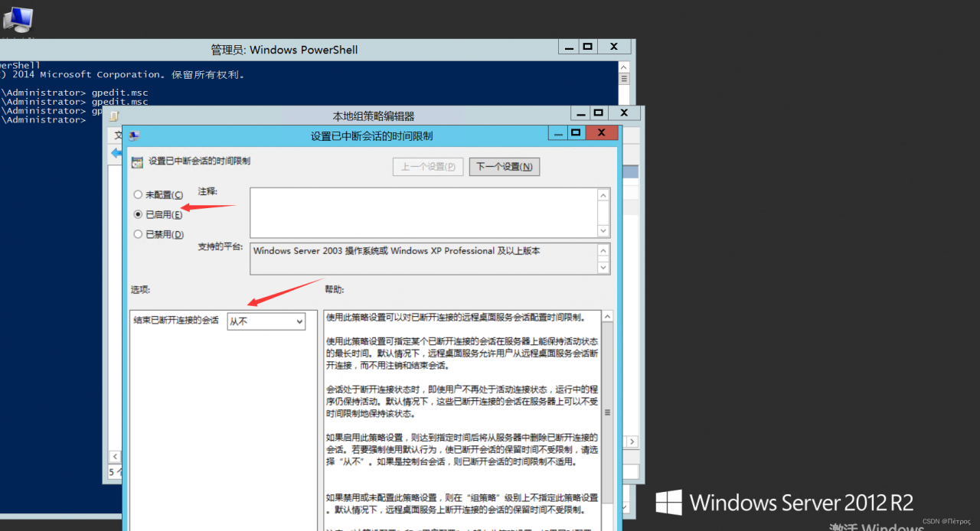Image resolution: width=980 pixels, height=531 pixels.
Task: Click the 本地组策略编辑器 title bar icon
Action: (x=114, y=116)
